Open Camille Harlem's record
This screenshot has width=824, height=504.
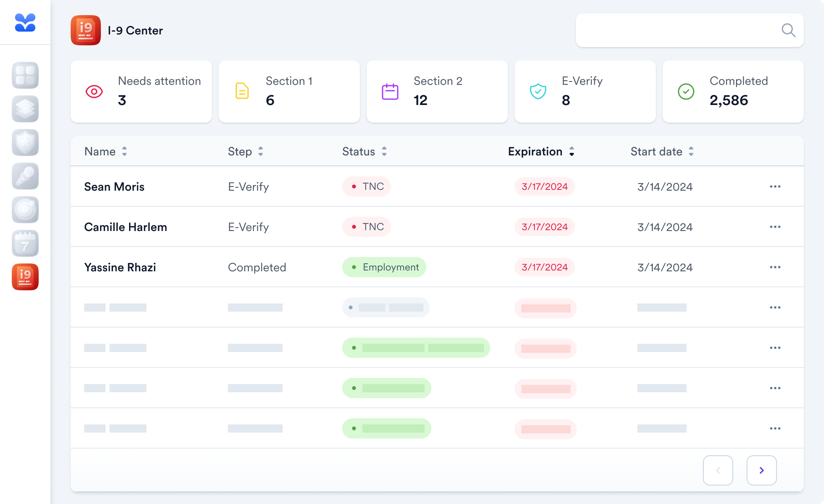tap(125, 227)
